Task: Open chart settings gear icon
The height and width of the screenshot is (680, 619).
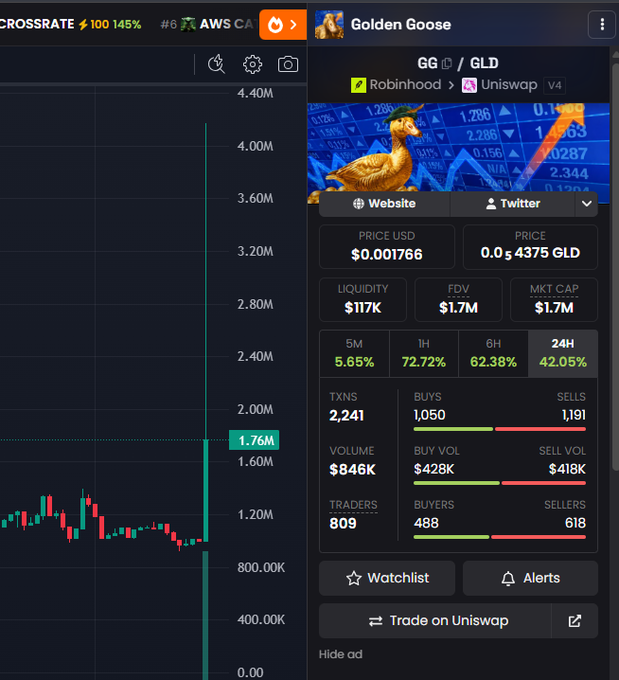Action: (252, 65)
